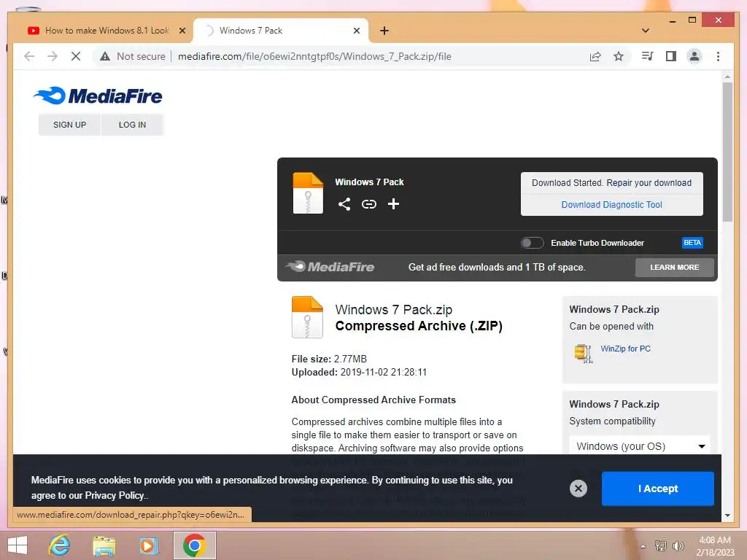Click the browser forward arrow

(x=53, y=56)
